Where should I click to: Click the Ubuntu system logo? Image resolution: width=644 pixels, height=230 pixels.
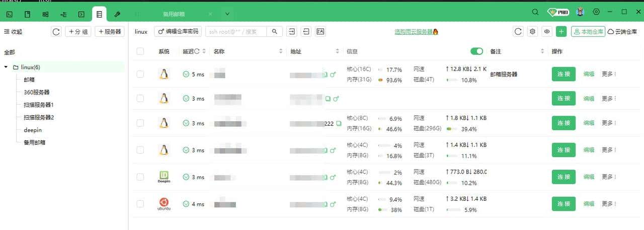pyautogui.click(x=164, y=204)
